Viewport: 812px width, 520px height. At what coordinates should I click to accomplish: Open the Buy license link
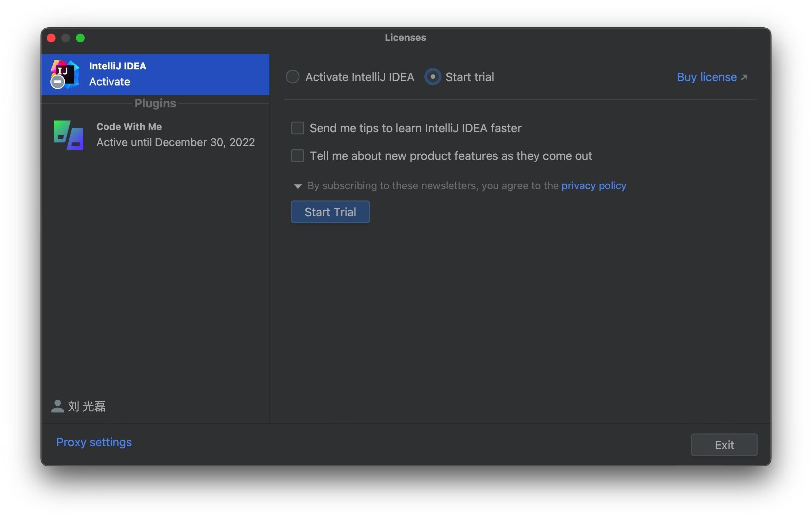click(707, 77)
